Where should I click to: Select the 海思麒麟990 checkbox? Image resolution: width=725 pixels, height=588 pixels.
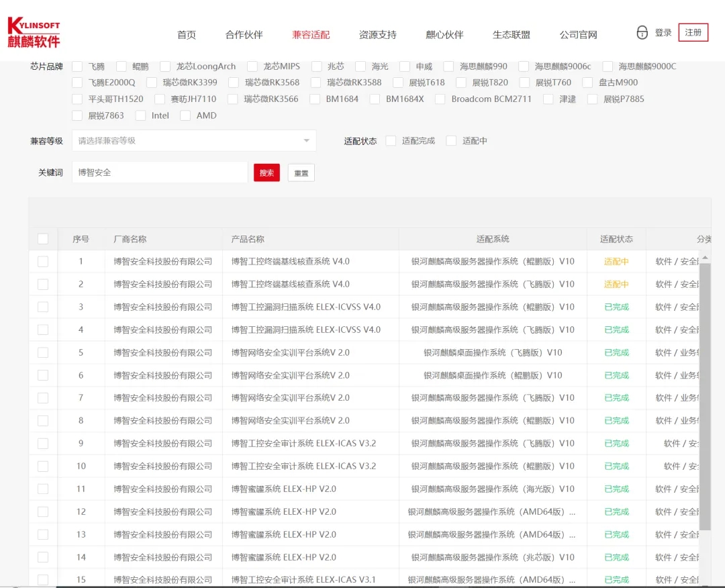(x=448, y=66)
